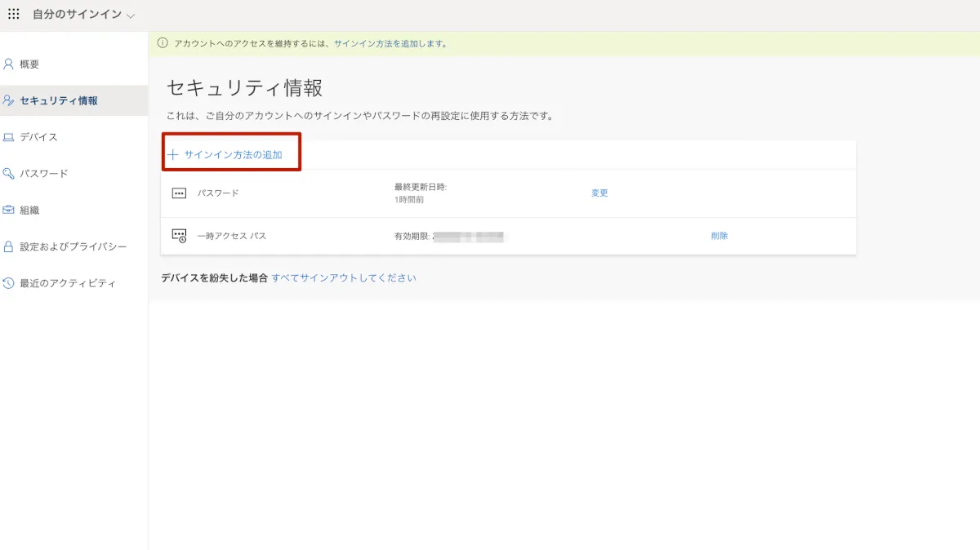Click the パスワード key icon

pyautogui.click(x=8, y=174)
